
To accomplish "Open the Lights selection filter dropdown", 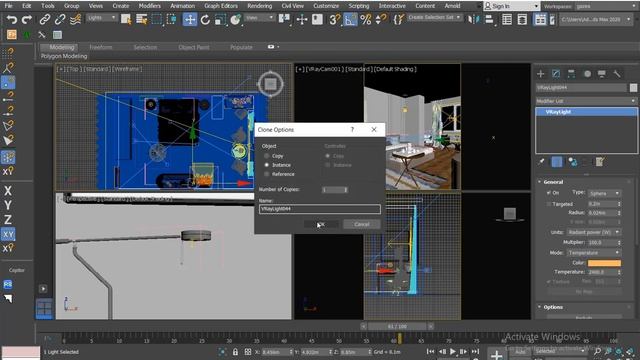I will coord(102,18).
